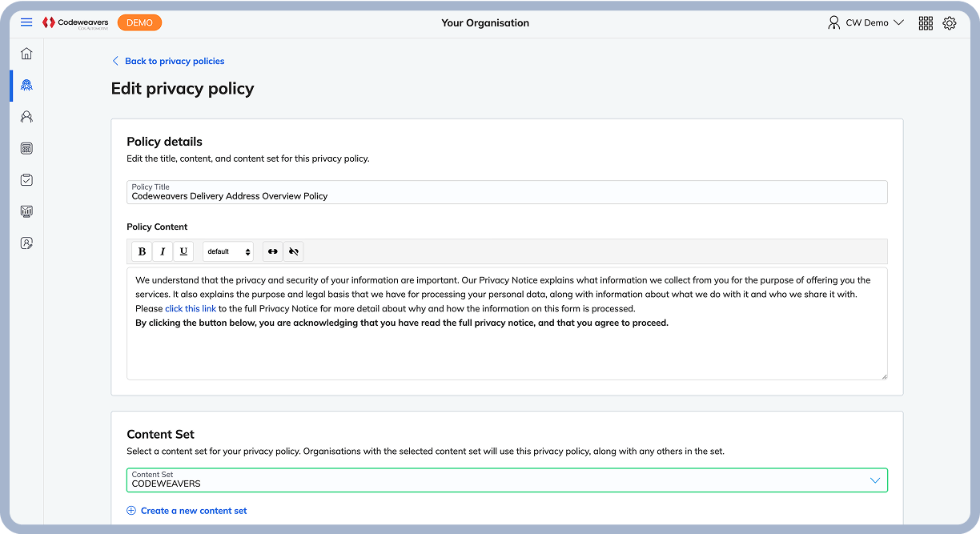This screenshot has height=534, width=980.
Task: Open the users sidebar icon
Action: tap(26, 117)
